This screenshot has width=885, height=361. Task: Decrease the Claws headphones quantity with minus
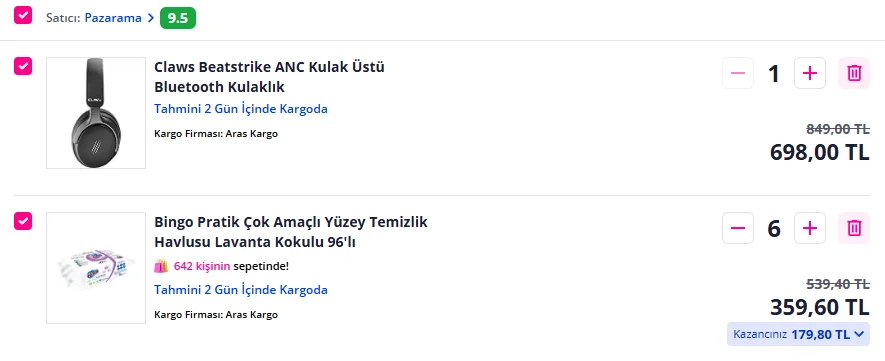coord(738,73)
